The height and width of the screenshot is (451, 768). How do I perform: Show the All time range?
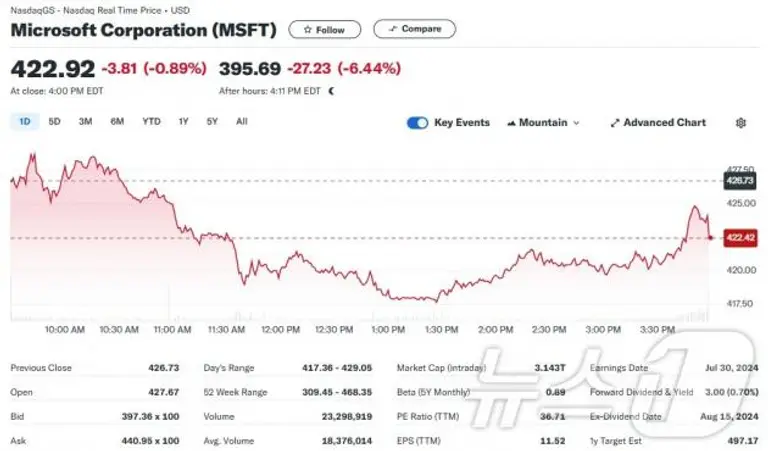[242, 122]
